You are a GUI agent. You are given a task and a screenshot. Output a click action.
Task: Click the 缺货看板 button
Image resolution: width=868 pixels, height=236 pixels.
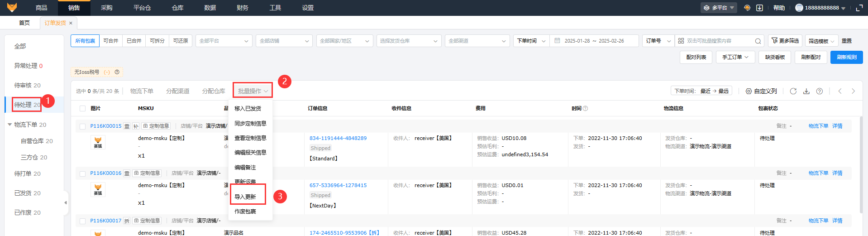coord(775,57)
